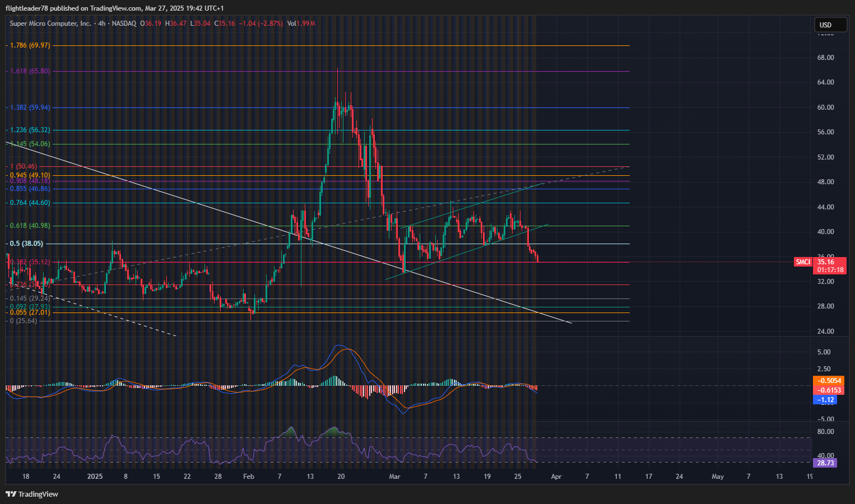Click the May month label on time axis
Screen dimensions: 855x504
(x=718, y=477)
